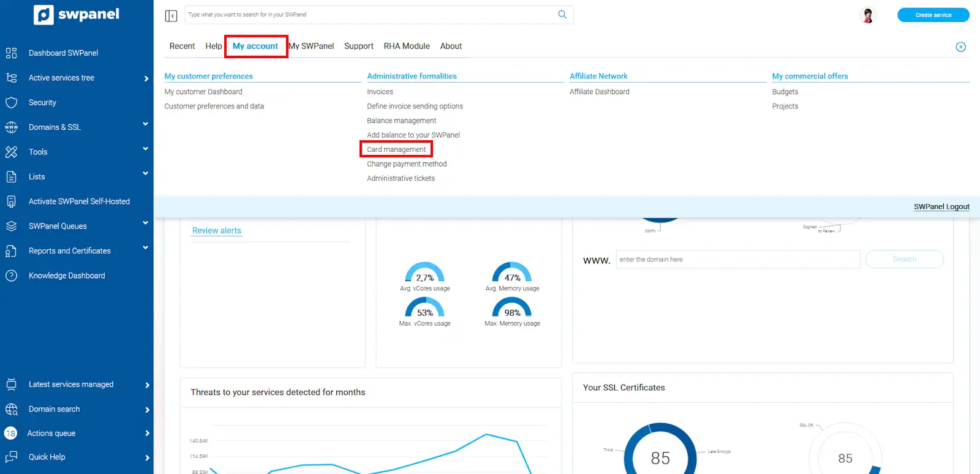Click the Actions queue count badge

[x=10, y=434]
